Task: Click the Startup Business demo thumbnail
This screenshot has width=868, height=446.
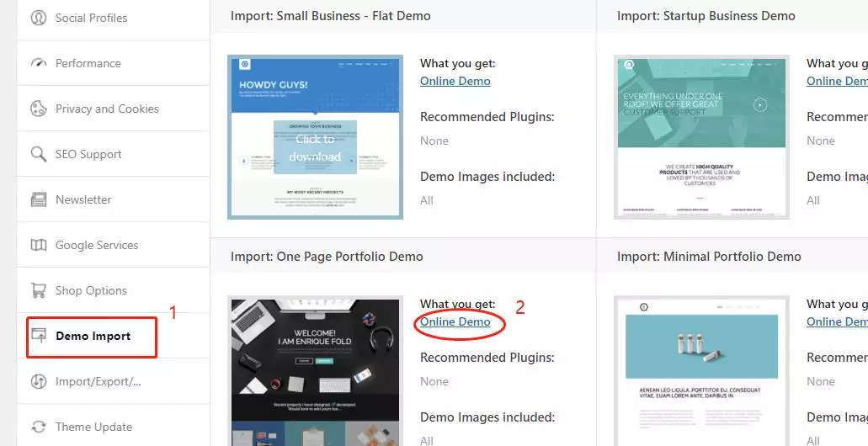Action: (701, 136)
